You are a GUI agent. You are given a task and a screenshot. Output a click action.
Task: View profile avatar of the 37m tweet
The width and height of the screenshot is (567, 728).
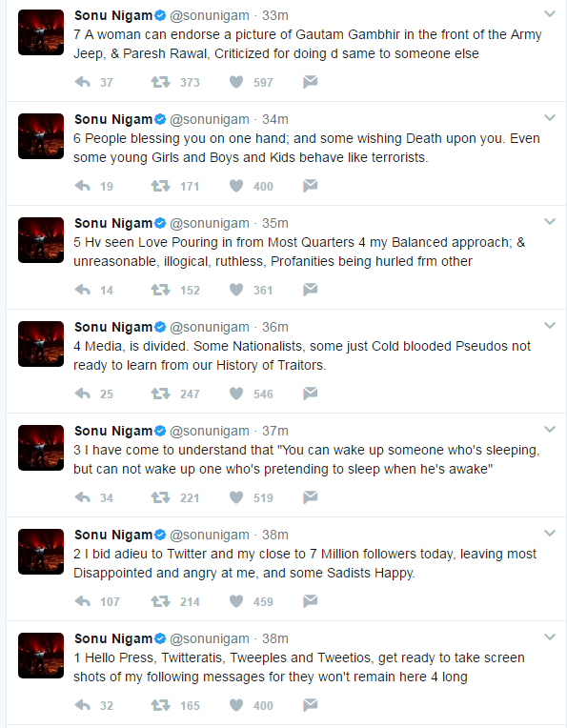41,448
